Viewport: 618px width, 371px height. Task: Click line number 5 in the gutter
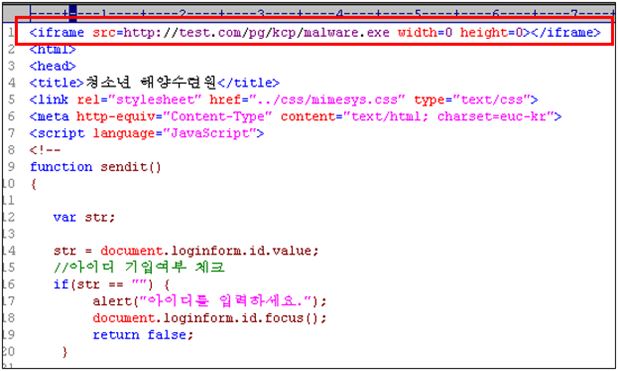[x=11, y=99]
